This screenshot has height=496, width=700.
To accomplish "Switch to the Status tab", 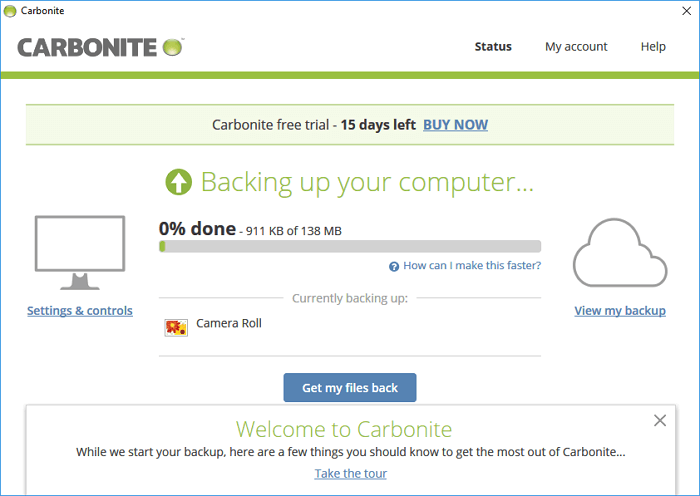I will (x=493, y=47).
